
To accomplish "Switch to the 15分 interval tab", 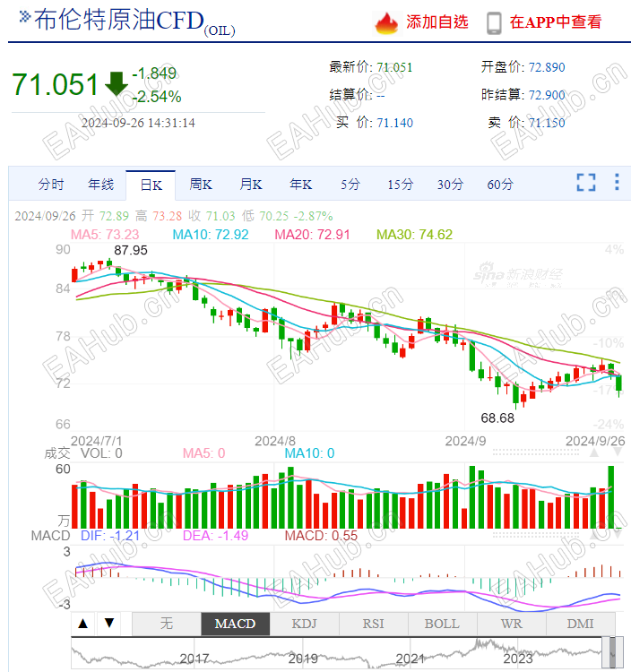I will click(x=401, y=185).
